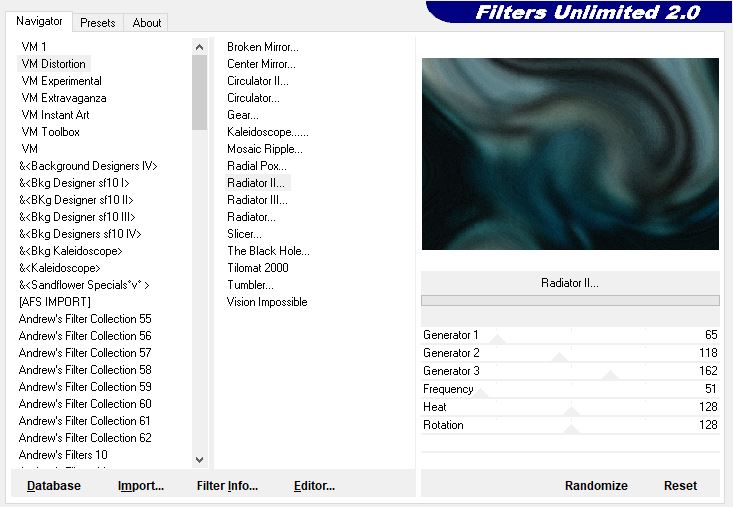Click the Generator 1 slider

[570, 335]
